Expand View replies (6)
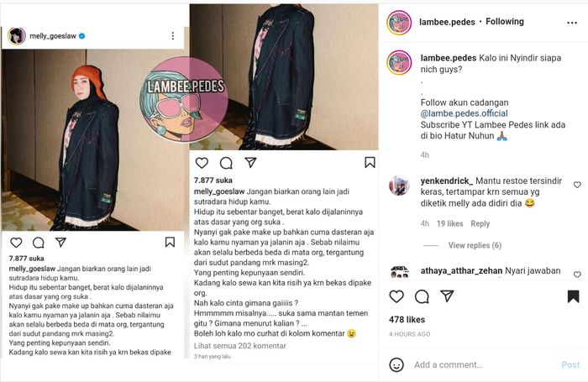 475,245
